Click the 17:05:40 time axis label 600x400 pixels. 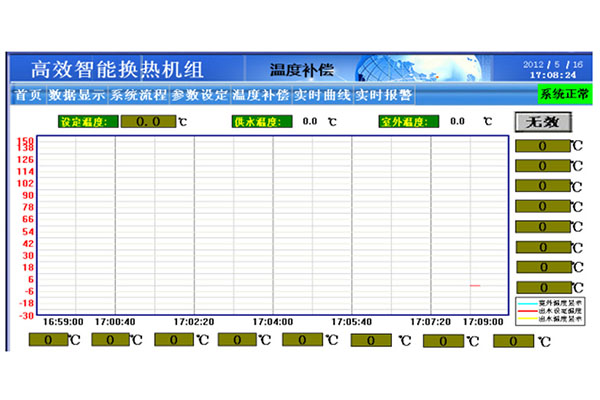[x=352, y=322]
